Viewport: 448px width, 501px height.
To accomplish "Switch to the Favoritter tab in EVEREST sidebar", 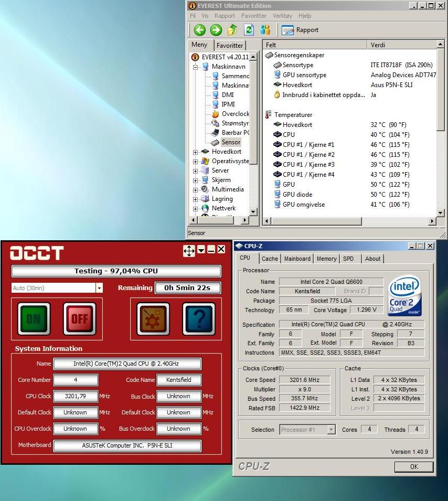I will (229, 45).
